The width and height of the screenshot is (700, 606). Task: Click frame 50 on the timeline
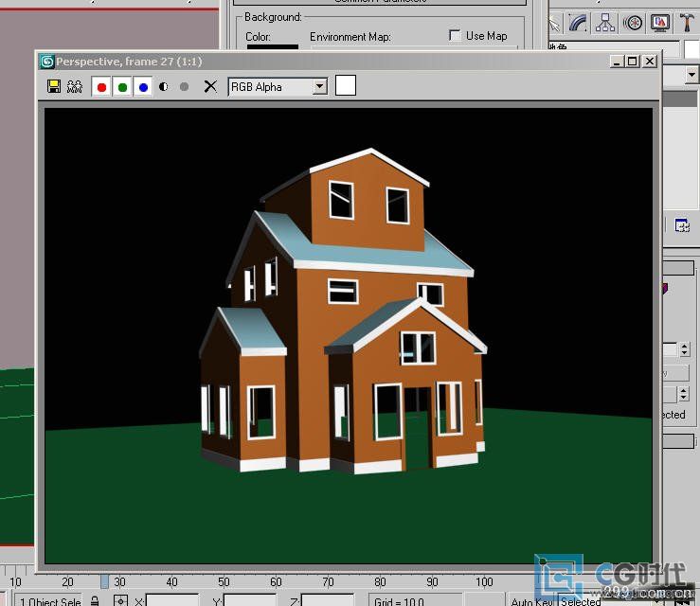pyautogui.click(x=224, y=582)
